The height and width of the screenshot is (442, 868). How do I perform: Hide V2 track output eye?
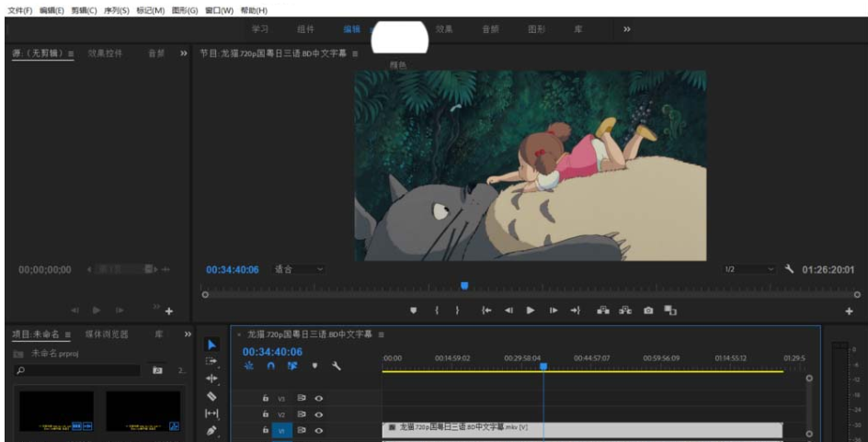tap(319, 414)
